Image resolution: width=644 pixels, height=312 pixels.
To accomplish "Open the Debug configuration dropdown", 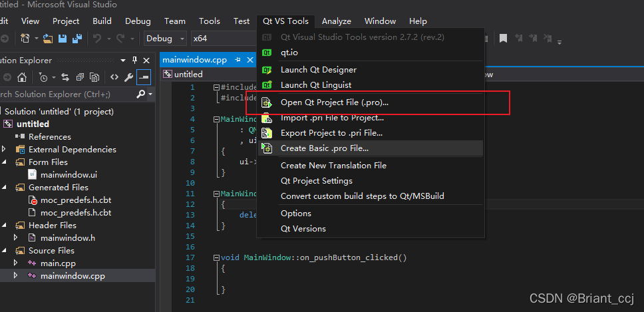I will coord(166,39).
